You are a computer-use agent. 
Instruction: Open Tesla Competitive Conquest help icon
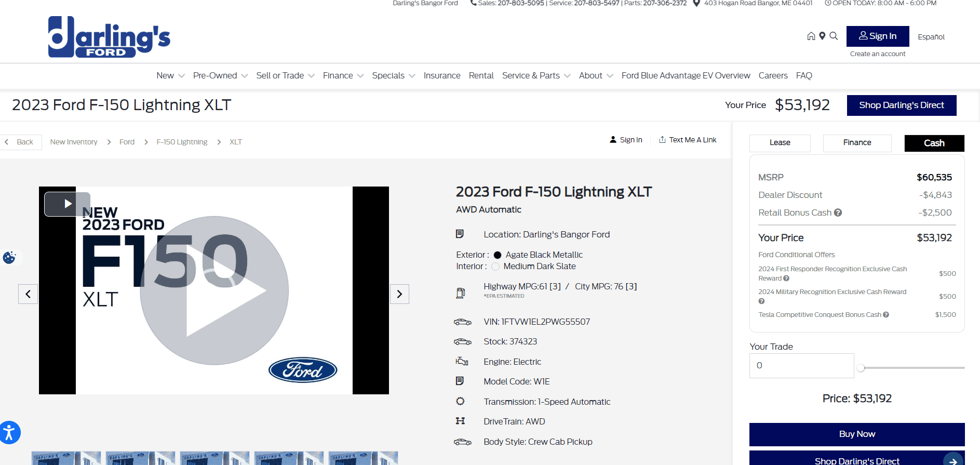click(886, 315)
